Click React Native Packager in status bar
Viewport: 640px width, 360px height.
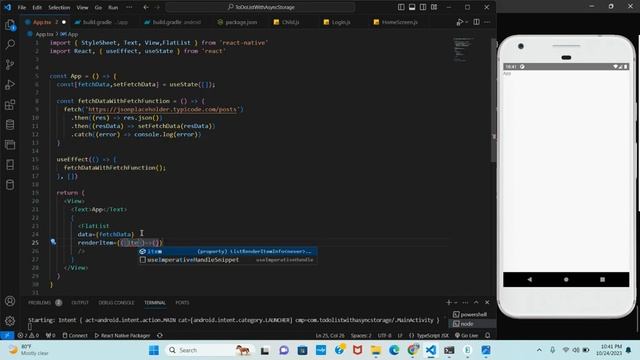pos(122,336)
